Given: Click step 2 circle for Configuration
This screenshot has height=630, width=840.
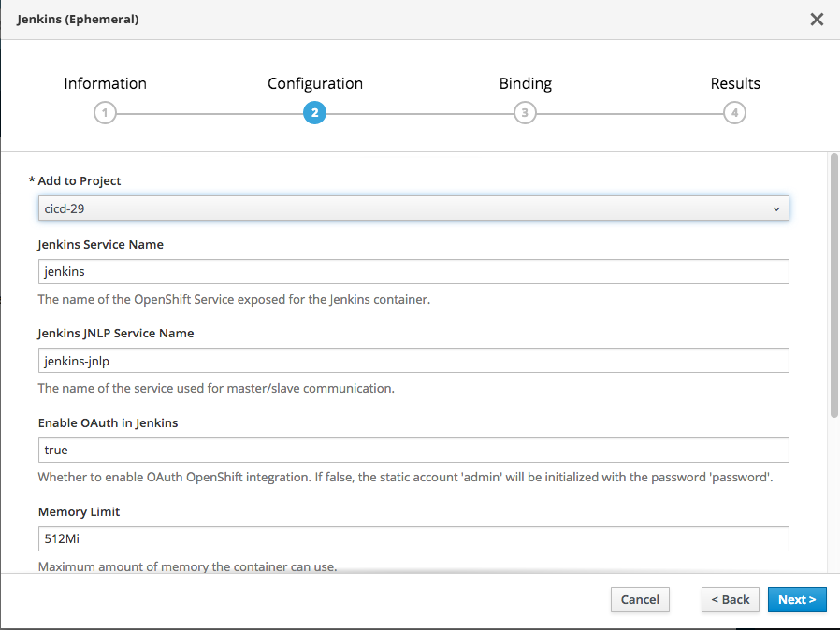Looking at the screenshot, I should point(314,113).
